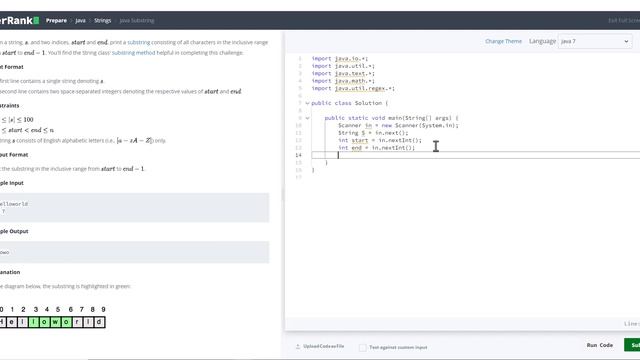Click the Run Code button
This screenshot has height=360, width=640.
(600, 345)
